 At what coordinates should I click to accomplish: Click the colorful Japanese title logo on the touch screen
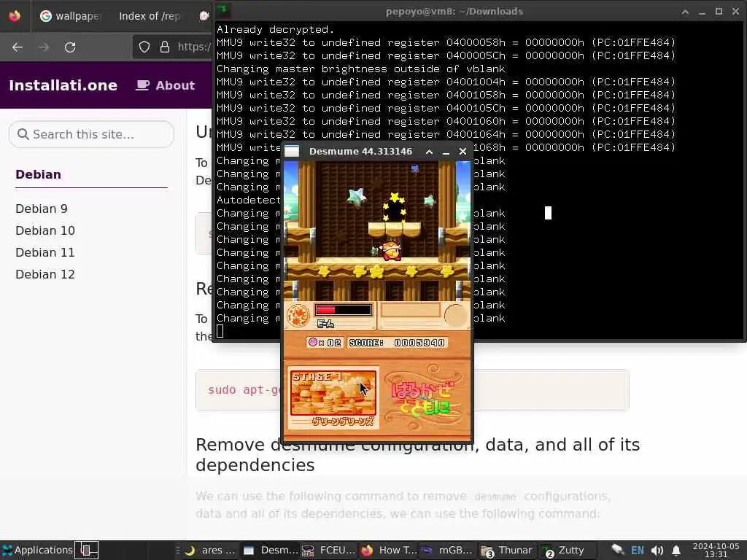tap(422, 398)
